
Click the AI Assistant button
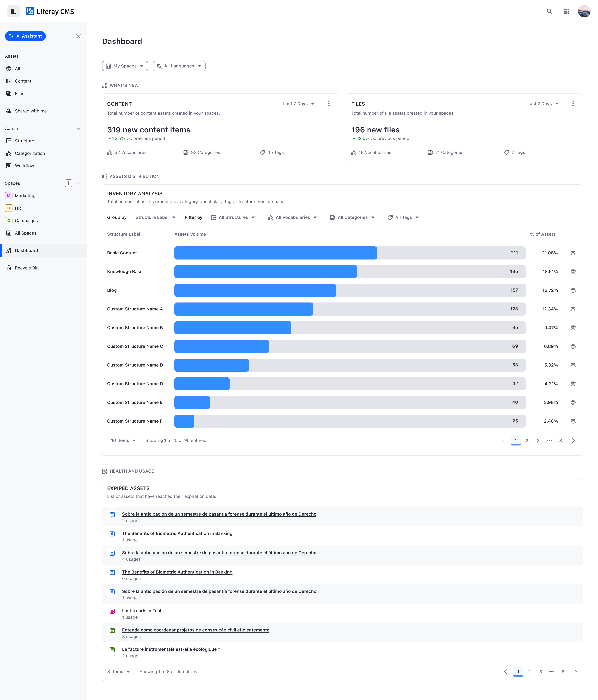point(25,36)
